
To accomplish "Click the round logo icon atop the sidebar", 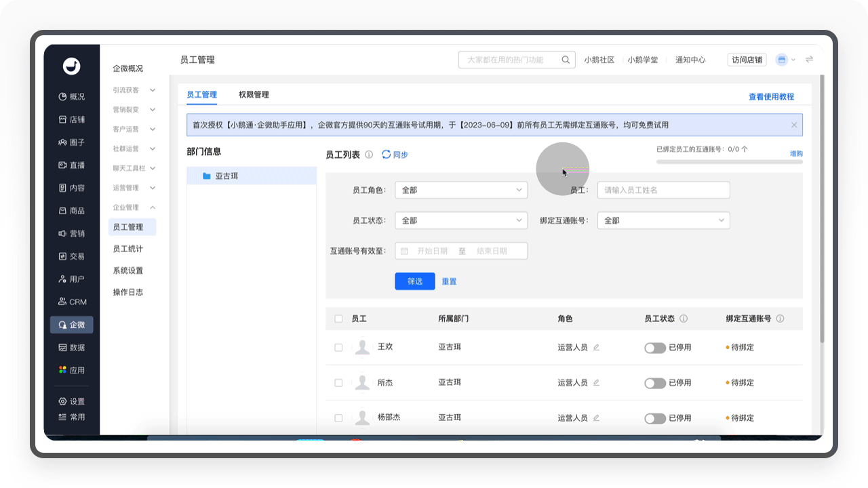I will pos(71,66).
